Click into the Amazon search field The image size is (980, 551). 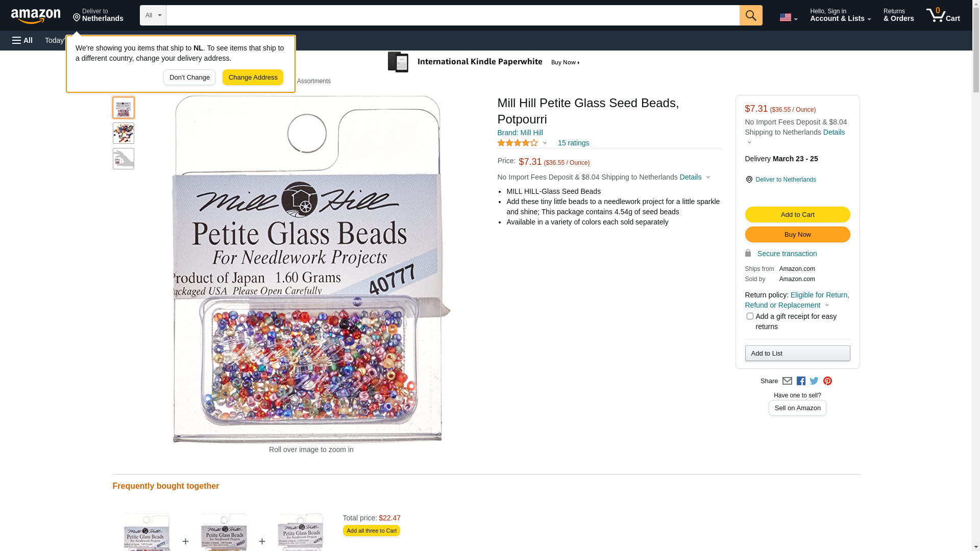pos(452,15)
